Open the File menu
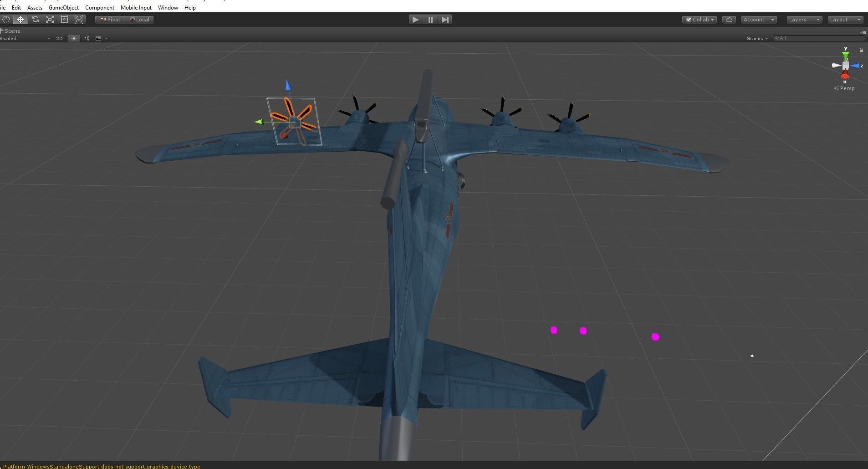 pos(3,8)
